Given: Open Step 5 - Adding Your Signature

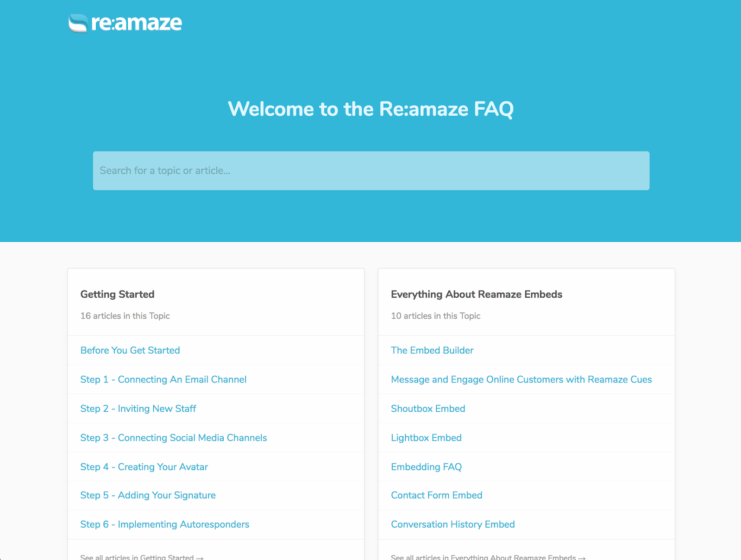Looking at the screenshot, I should [x=148, y=495].
